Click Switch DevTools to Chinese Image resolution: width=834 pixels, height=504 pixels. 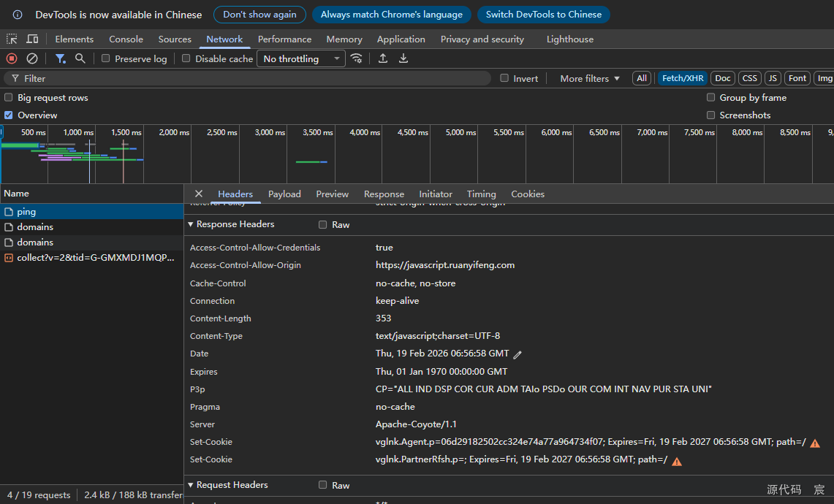[x=544, y=15]
